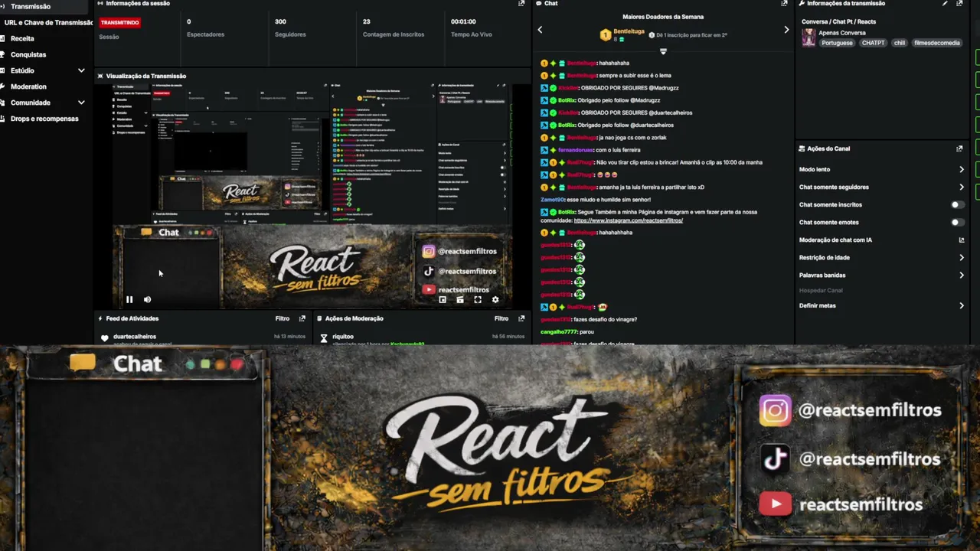The height and width of the screenshot is (551, 980).
Task: Open URL e Chave de Transmissão item
Action: point(49,22)
